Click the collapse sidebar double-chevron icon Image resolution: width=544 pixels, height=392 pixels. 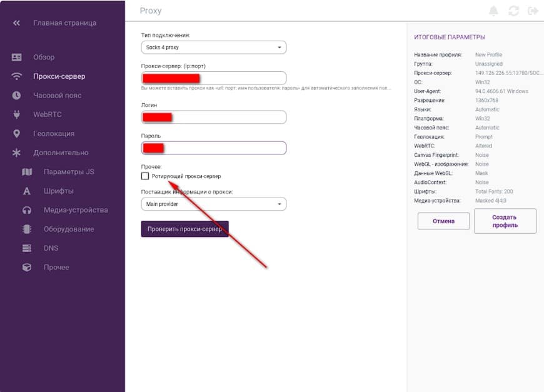17,23
